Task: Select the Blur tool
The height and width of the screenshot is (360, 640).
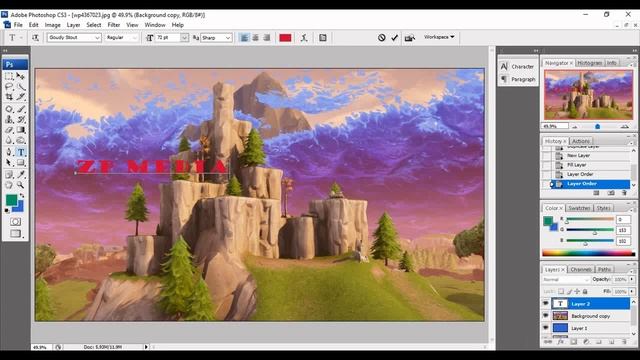Action: (9, 140)
